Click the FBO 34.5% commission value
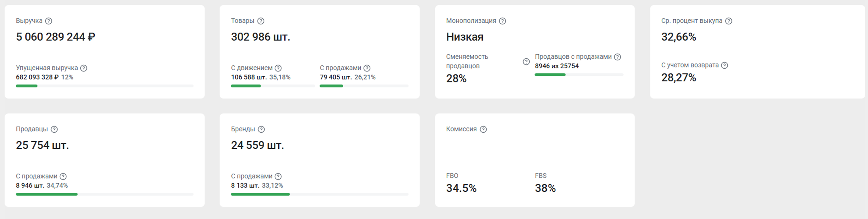 [x=461, y=188]
